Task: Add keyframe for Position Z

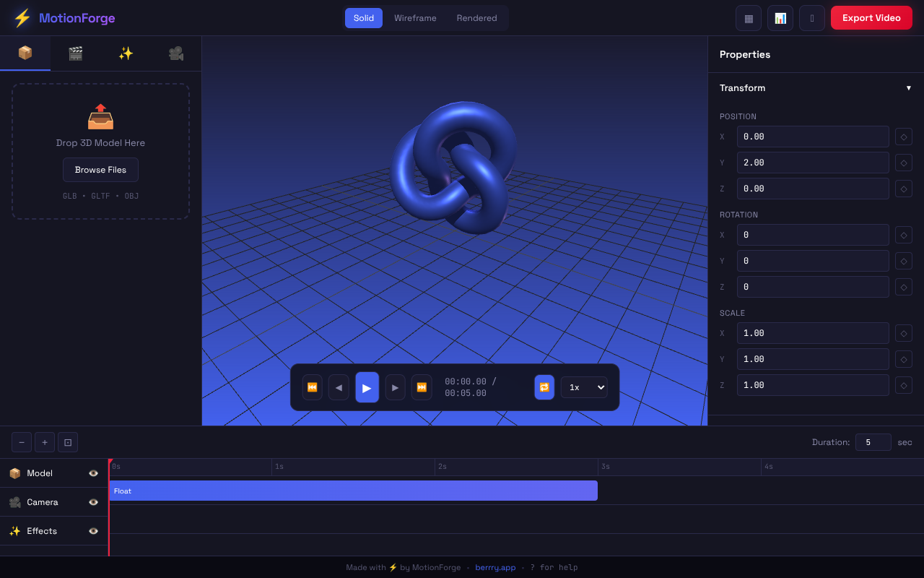Action: click(x=904, y=189)
